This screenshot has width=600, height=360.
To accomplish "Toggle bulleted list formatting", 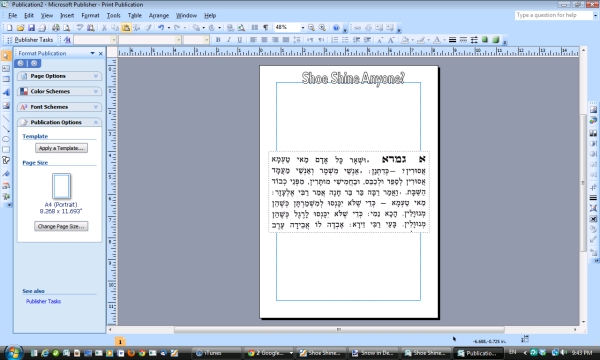I will 345,40.
